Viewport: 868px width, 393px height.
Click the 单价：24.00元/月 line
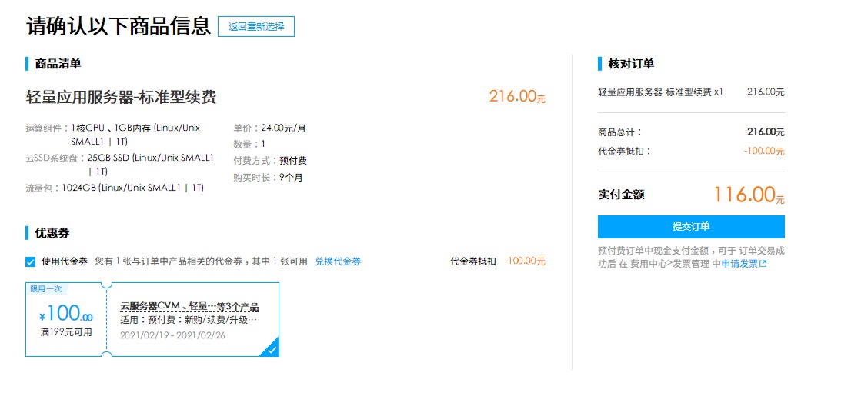click(x=269, y=128)
